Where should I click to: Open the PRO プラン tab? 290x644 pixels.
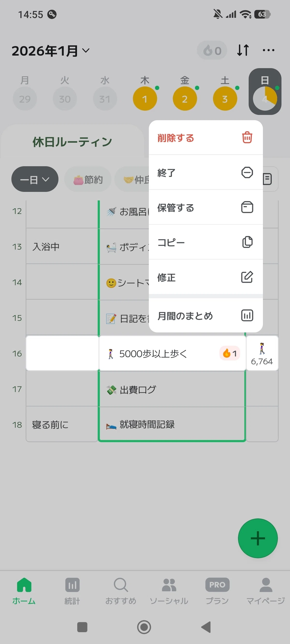[217, 591]
